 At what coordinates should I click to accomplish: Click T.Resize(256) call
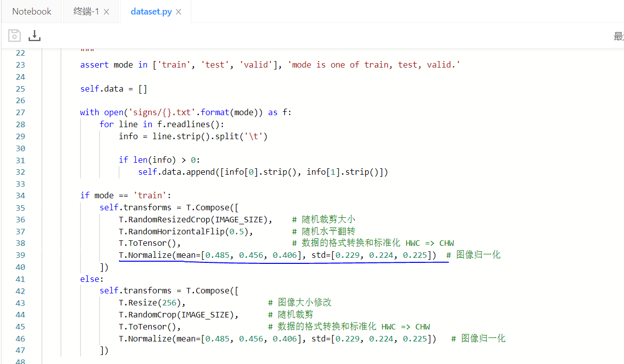(152, 302)
